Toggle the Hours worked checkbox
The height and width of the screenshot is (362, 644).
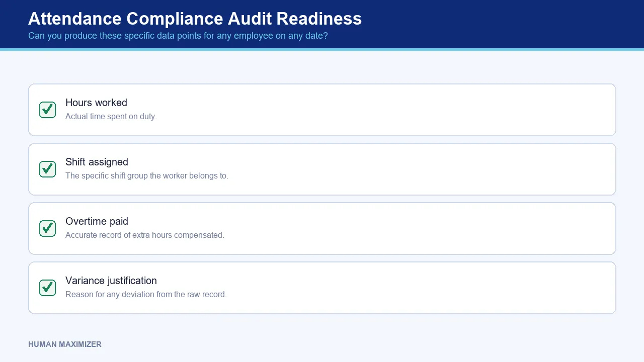click(x=48, y=110)
